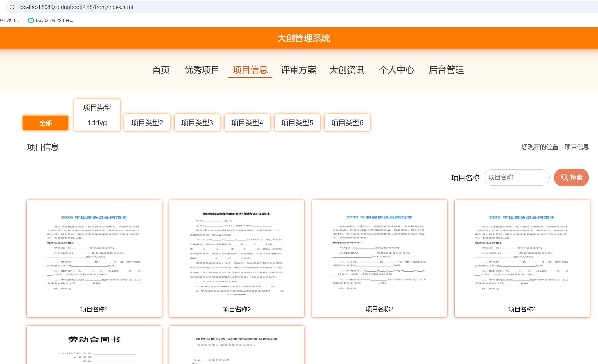Open the 首页 navigation tab

161,70
